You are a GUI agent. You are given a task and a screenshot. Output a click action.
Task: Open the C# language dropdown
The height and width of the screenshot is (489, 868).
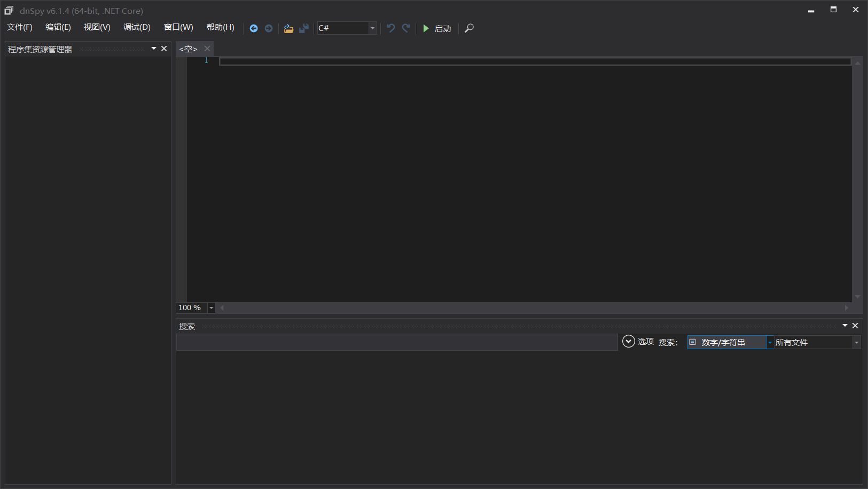tap(372, 28)
